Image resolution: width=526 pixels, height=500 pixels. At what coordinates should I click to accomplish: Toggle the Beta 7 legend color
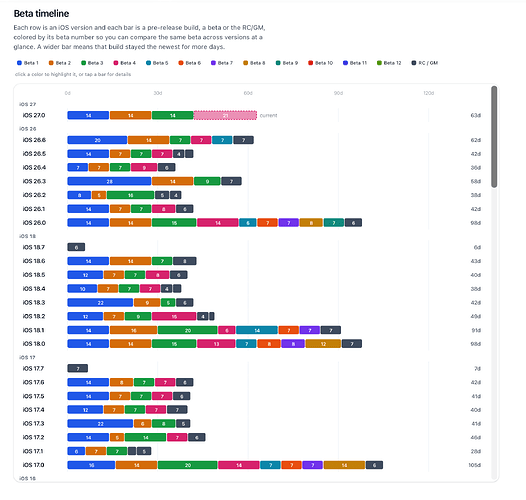click(222, 63)
